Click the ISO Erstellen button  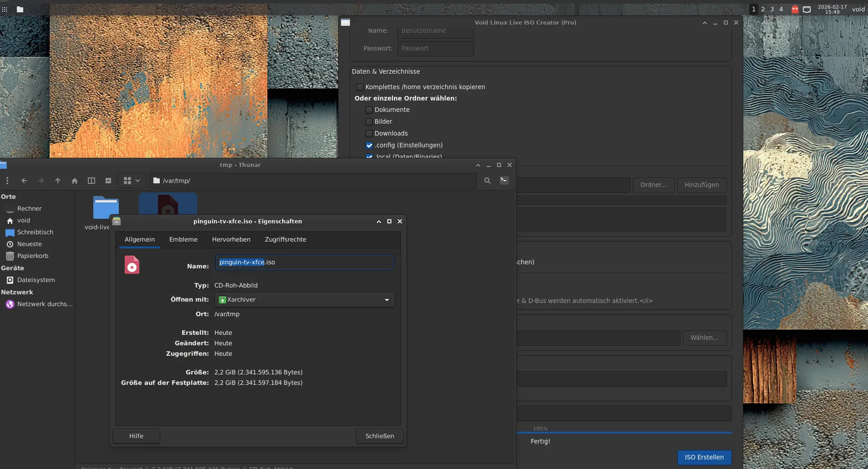click(704, 457)
